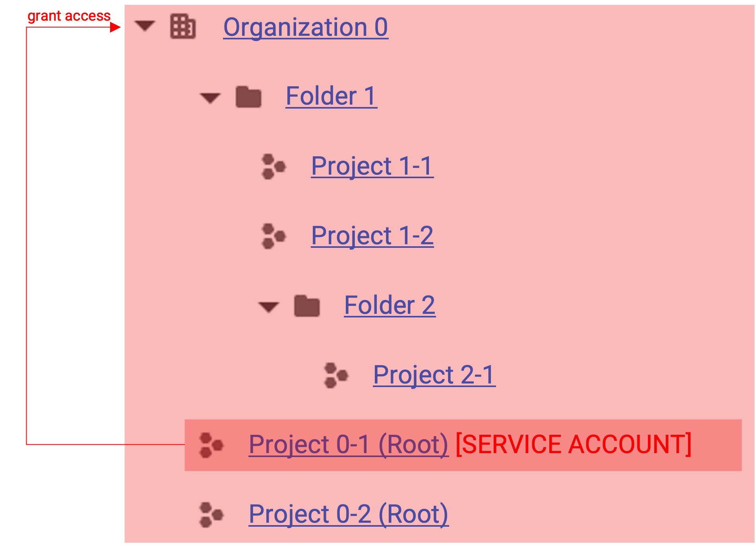Viewport: 756px width, 545px height.
Task: Click the Project 1-1 hexagon icon
Action: tap(274, 166)
